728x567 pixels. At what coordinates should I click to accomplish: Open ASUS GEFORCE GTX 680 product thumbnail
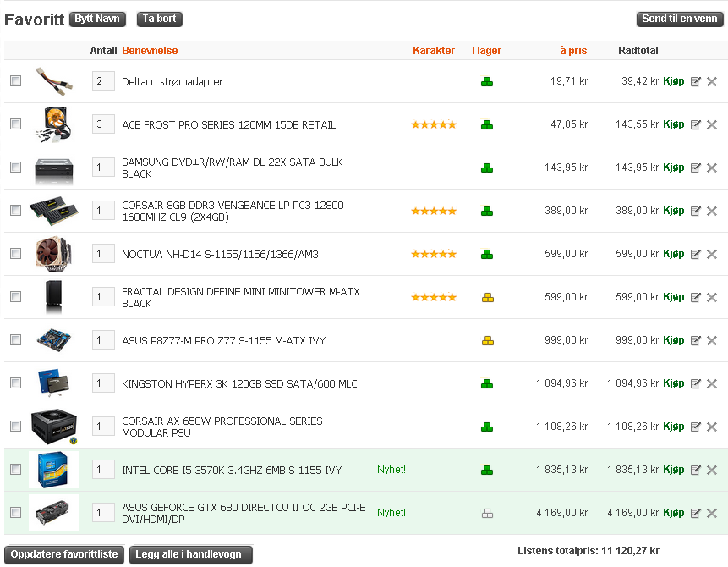pos(54,513)
